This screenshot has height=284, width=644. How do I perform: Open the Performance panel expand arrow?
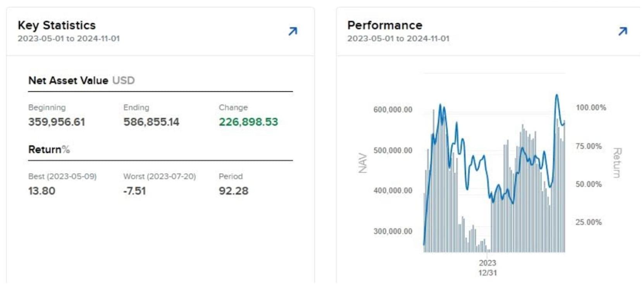(x=622, y=31)
